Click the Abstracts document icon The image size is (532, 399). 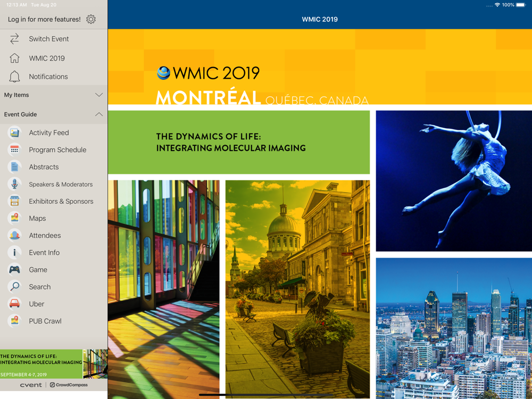pyautogui.click(x=14, y=167)
